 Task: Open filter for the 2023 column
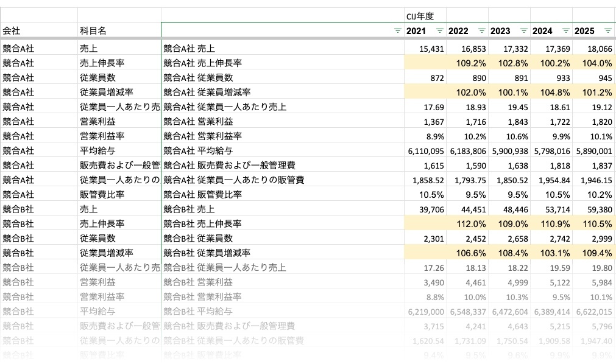523,30
